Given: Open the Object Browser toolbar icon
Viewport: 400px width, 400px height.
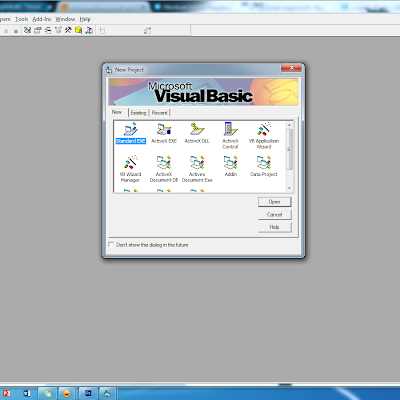Looking at the screenshot, I should (x=58, y=30).
